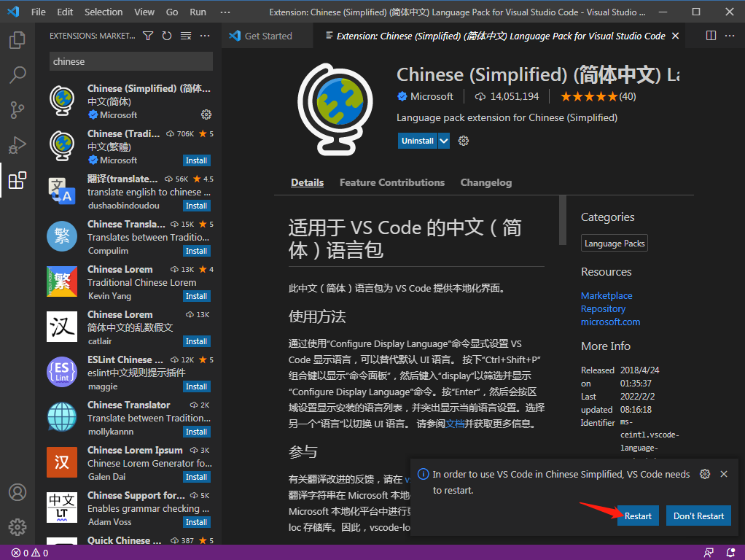Select the Feature Contributions tab
This screenshot has height=560, width=745.
[392, 182]
